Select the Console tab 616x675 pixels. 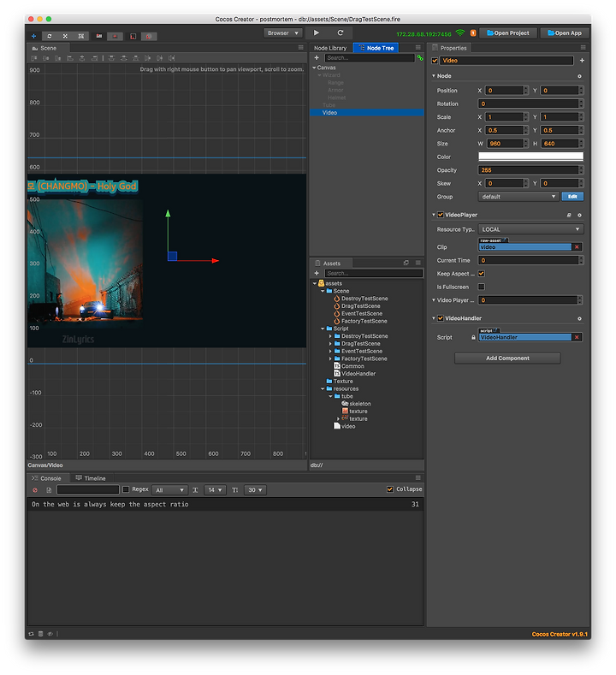(x=46, y=478)
